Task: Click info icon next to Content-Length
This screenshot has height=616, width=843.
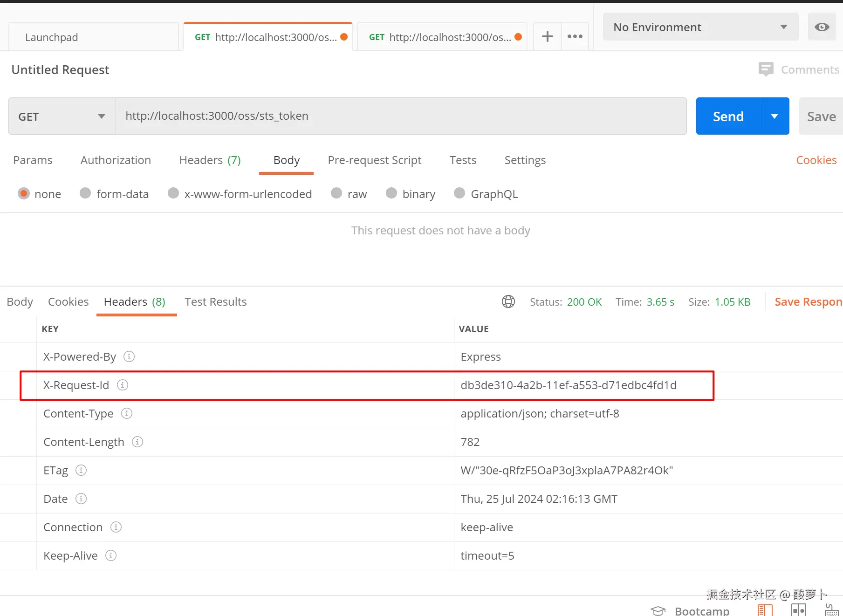Action: (x=137, y=442)
